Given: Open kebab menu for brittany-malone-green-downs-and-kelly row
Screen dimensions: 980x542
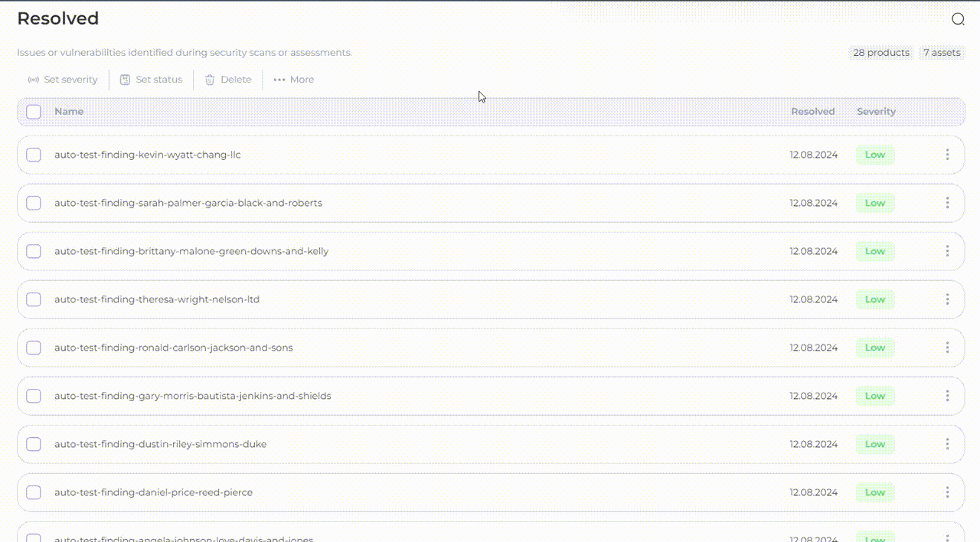Looking at the screenshot, I should point(947,251).
